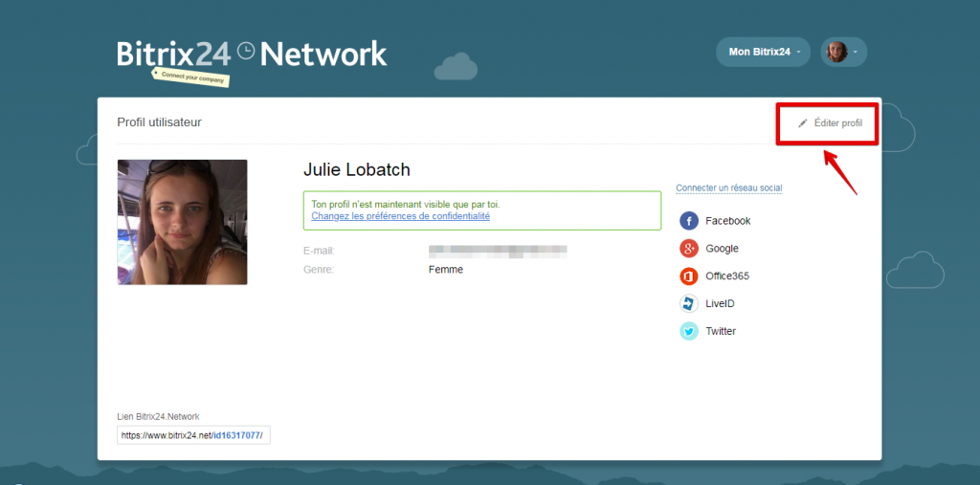
Task: Open Changez les préférences de confidentialité link
Action: [x=401, y=216]
